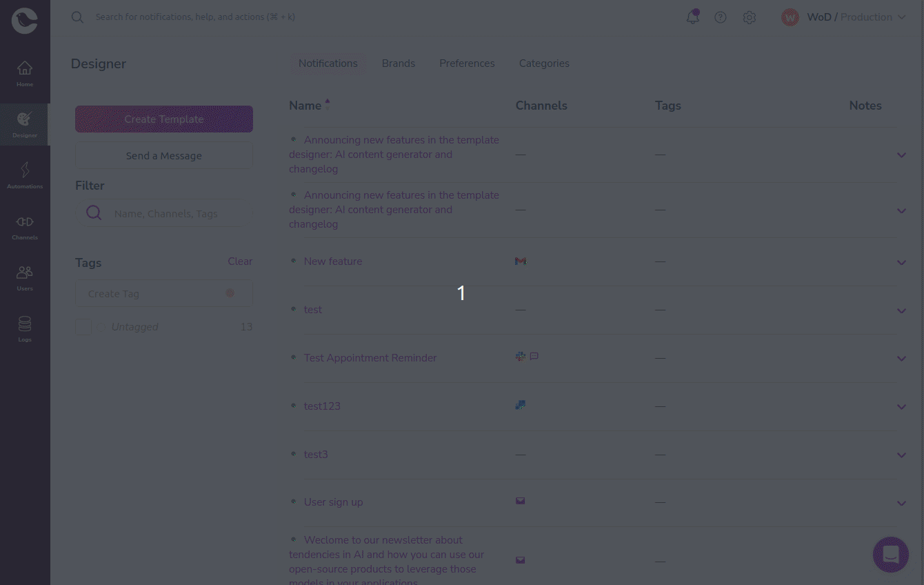The image size is (924, 585).
Task: Expand the test123 template row
Action: pyautogui.click(x=901, y=407)
